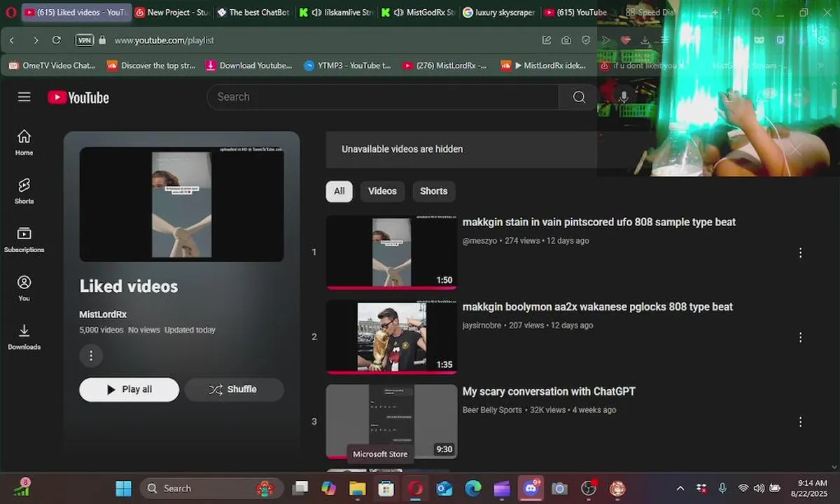The width and height of the screenshot is (840, 504).
Task: Switch to the Liked videos browser tab
Action: tap(75, 13)
